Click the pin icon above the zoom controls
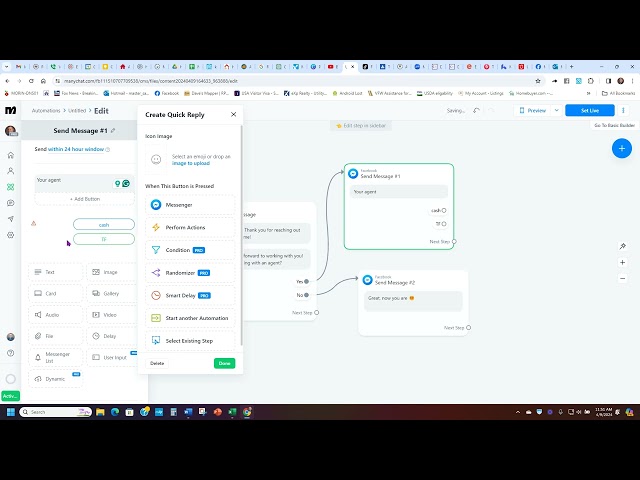Screen dimensions: 640x480 622,246
